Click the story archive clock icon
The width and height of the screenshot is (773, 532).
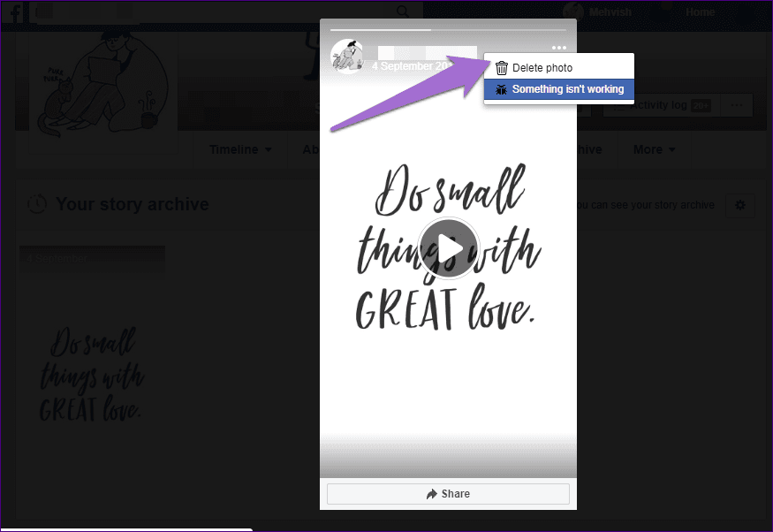(37, 204)
